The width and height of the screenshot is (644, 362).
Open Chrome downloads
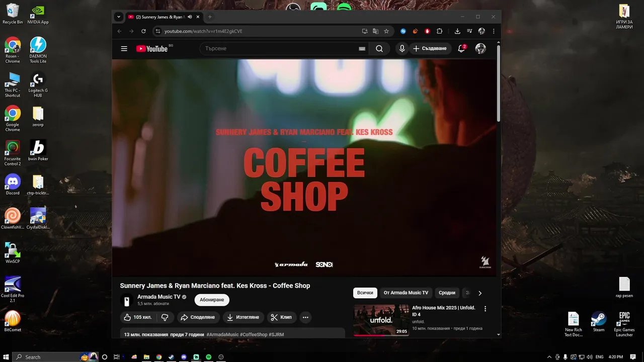coord(457,31)
